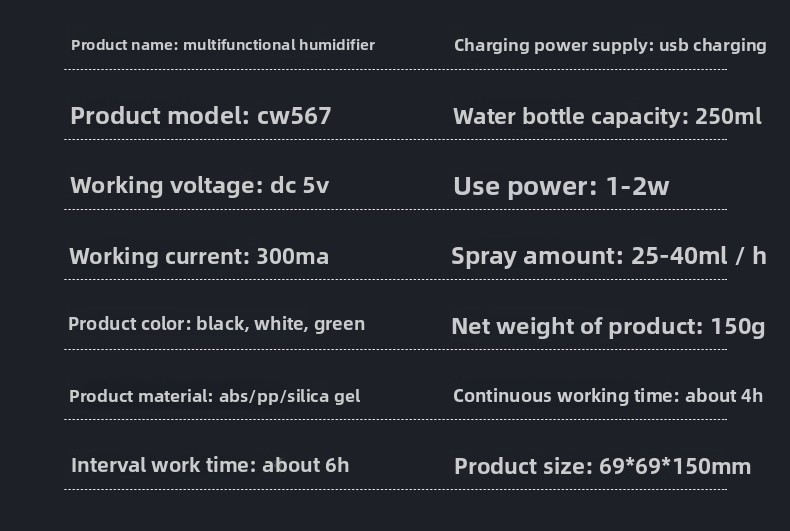The width and height of the screenshot is (790, 531).
Task: Click the product color black, white, green text
Action: coord(216,324)
